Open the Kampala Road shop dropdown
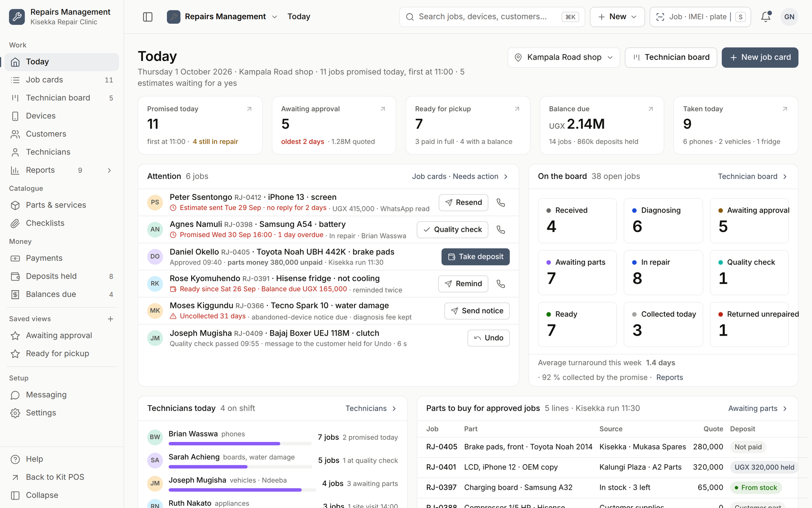Image resolution: width=812 pixels, height=508 pixels. pos(563,58)
